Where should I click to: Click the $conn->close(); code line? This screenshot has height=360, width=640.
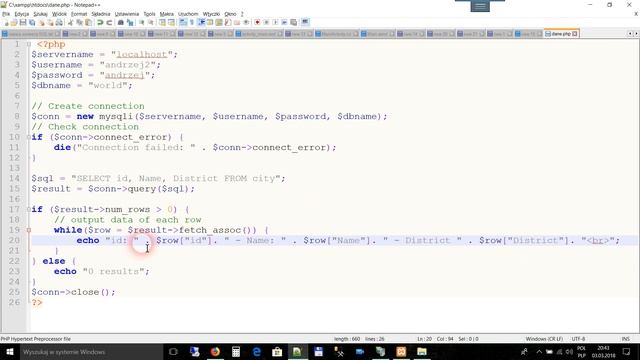click(x=73, y=292)
